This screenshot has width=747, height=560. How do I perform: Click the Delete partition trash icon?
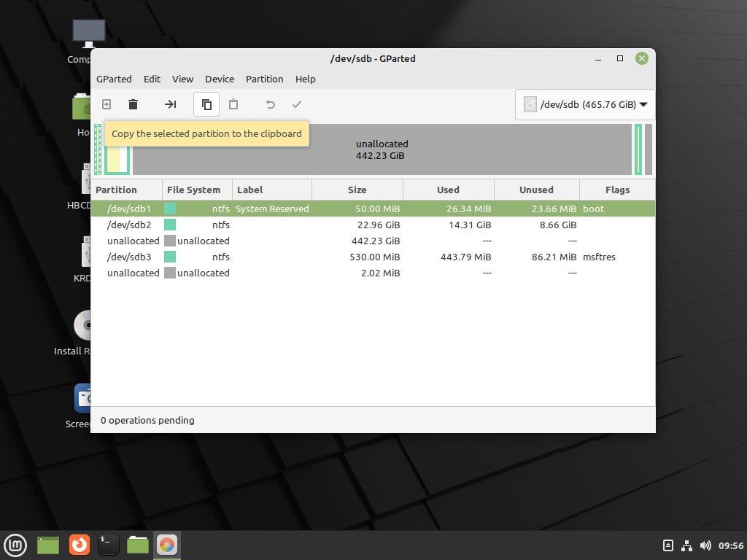[x=133, y=104]
